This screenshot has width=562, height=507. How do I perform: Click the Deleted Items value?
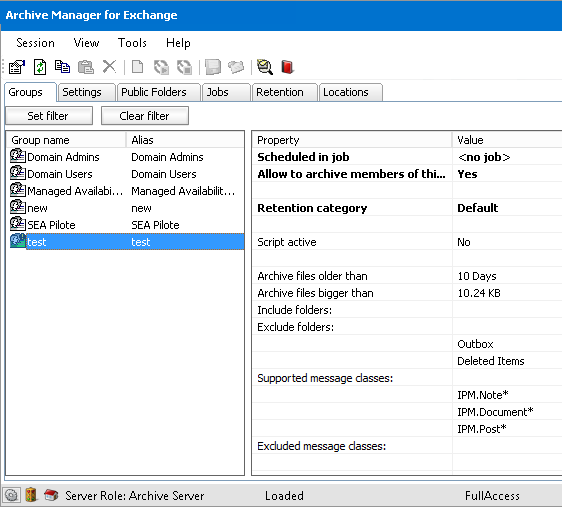491,361
